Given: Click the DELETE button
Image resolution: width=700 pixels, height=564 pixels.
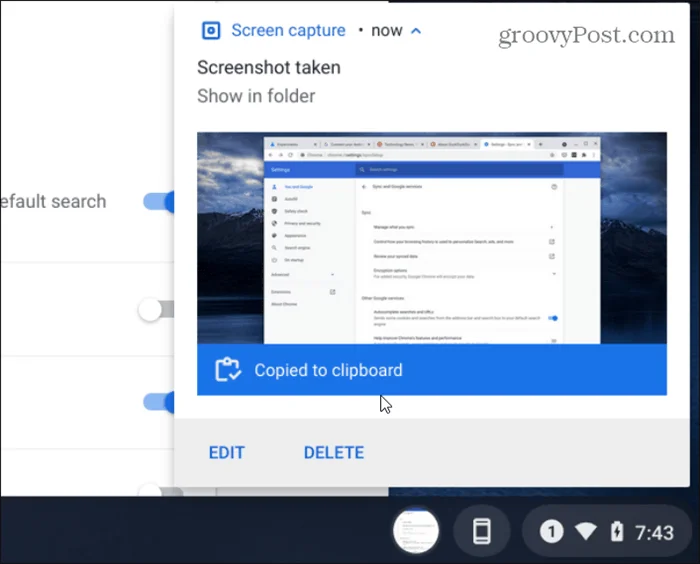Looking at the screenshot, I should 333,453.
